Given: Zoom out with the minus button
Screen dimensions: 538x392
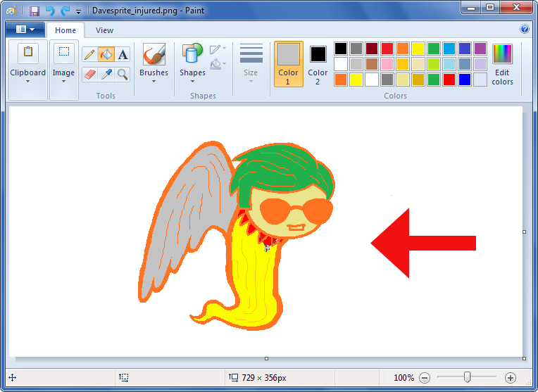Looking at the screenshot, I should click(425, 378).
